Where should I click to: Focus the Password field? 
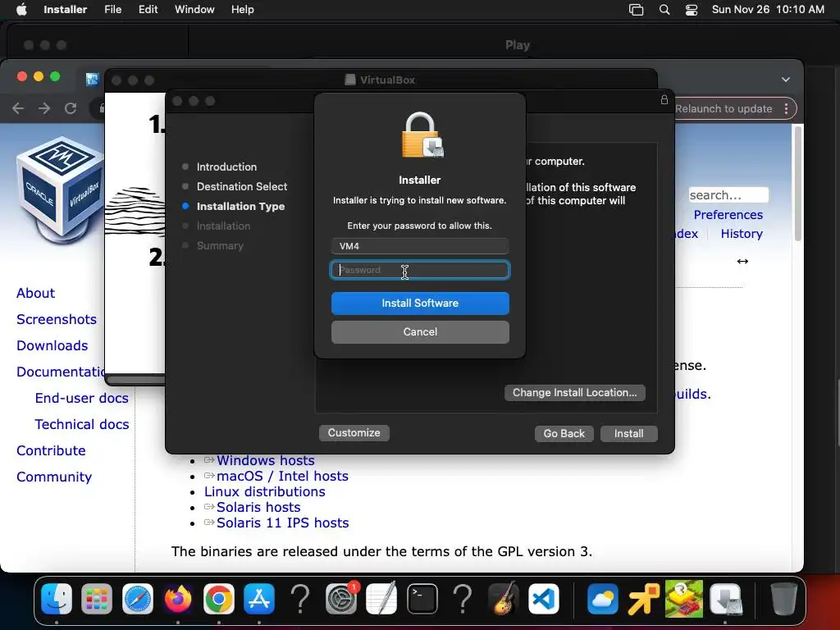tap(420, 270)
